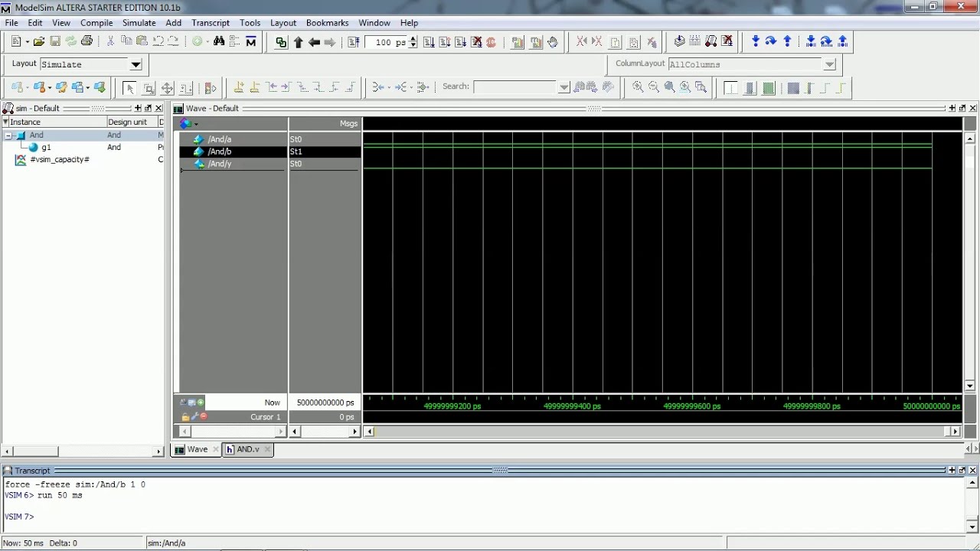The image size is (980, 551).
Task: Select the g1 instance in sim tree
Action: coord(47,147)
